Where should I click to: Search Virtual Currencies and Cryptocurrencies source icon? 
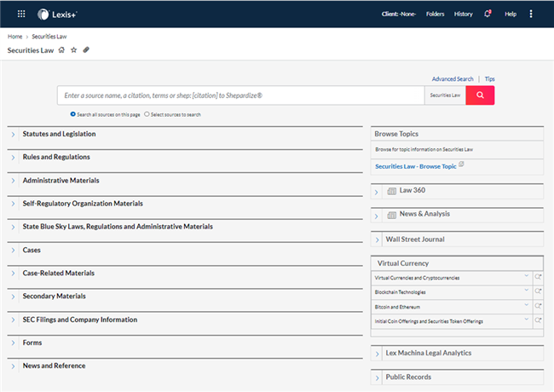(538, 277)
